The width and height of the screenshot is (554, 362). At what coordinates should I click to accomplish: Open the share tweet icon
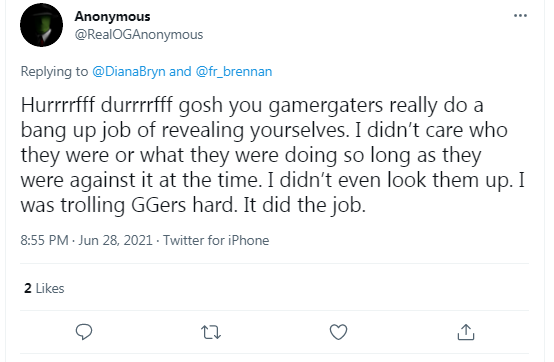466,332
